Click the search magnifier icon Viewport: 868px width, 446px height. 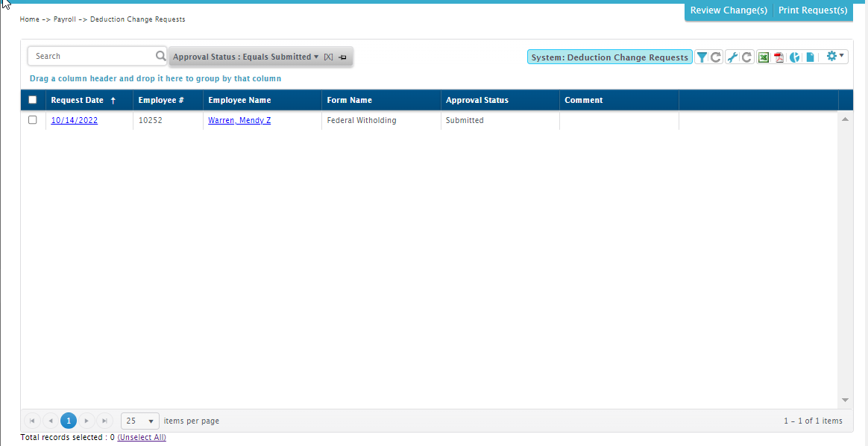[x=160, y=56]
